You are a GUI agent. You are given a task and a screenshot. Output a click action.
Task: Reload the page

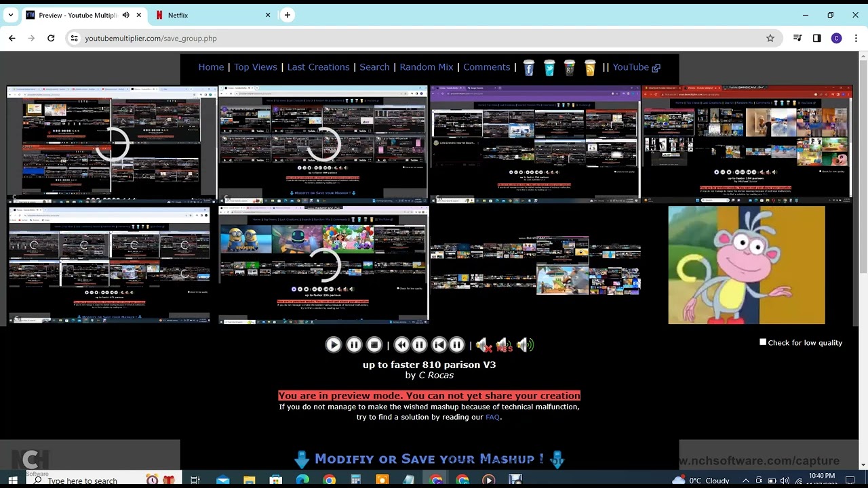(51, 39)
